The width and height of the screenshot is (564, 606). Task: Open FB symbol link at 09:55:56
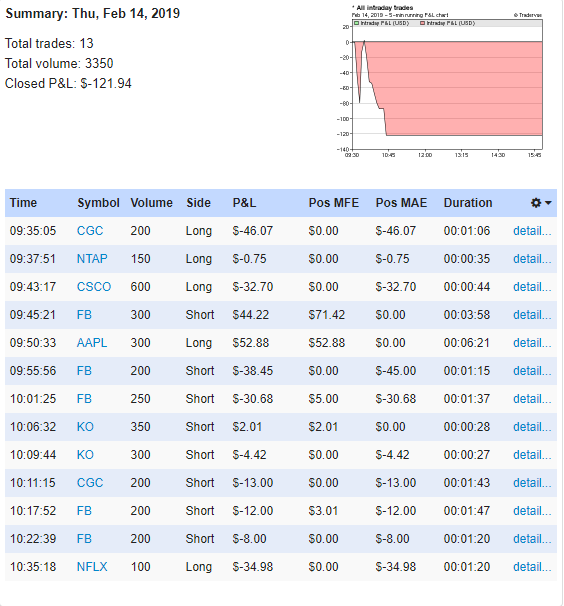pos(84,371)
